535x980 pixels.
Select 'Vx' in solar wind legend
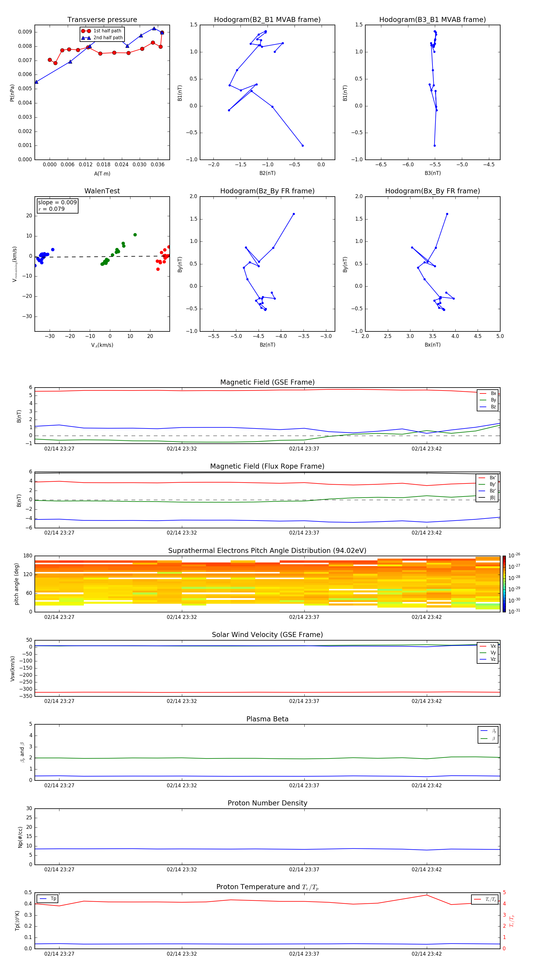pos(488,646)
